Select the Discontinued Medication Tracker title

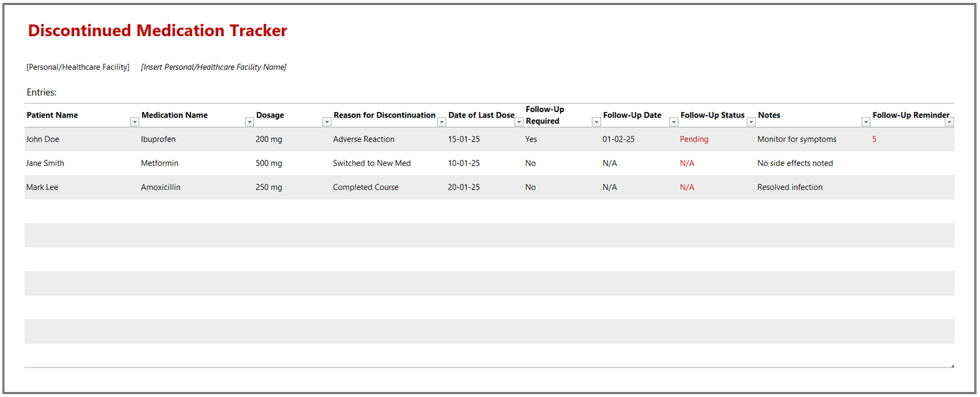(157, 31)
